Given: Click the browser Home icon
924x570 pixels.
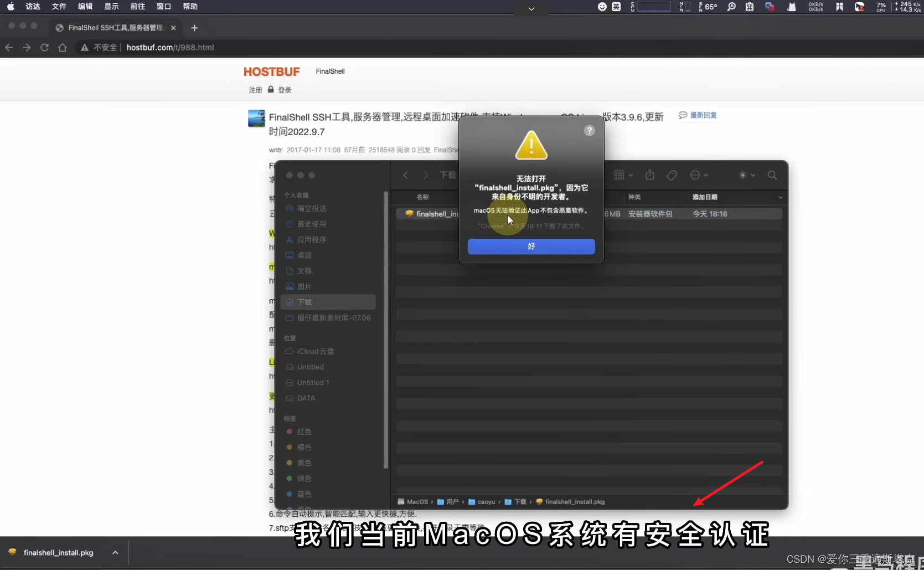Looking at the screenshot, I should click(62, 48).
